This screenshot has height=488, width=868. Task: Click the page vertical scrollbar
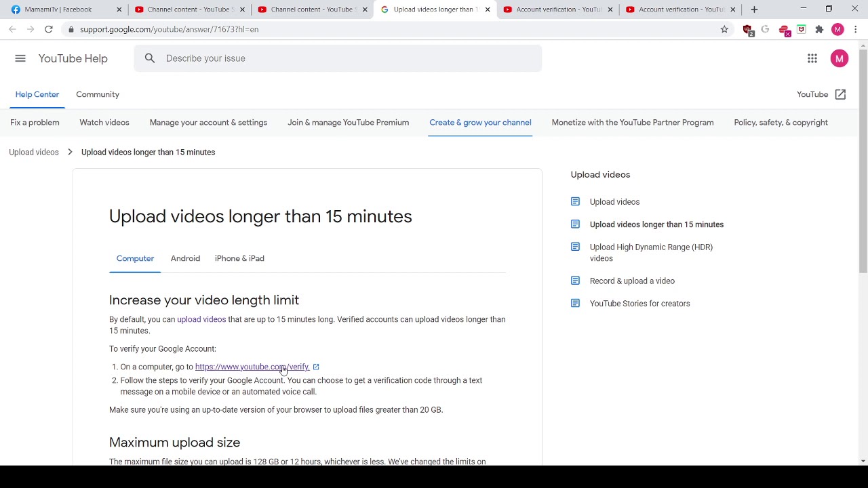pos(863,163)
